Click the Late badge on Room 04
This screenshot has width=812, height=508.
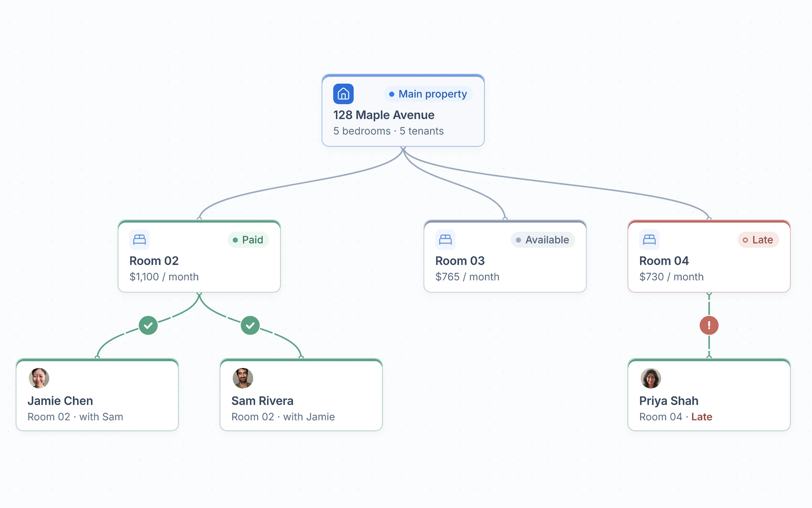pyautogui.click(x=758, y=240)
